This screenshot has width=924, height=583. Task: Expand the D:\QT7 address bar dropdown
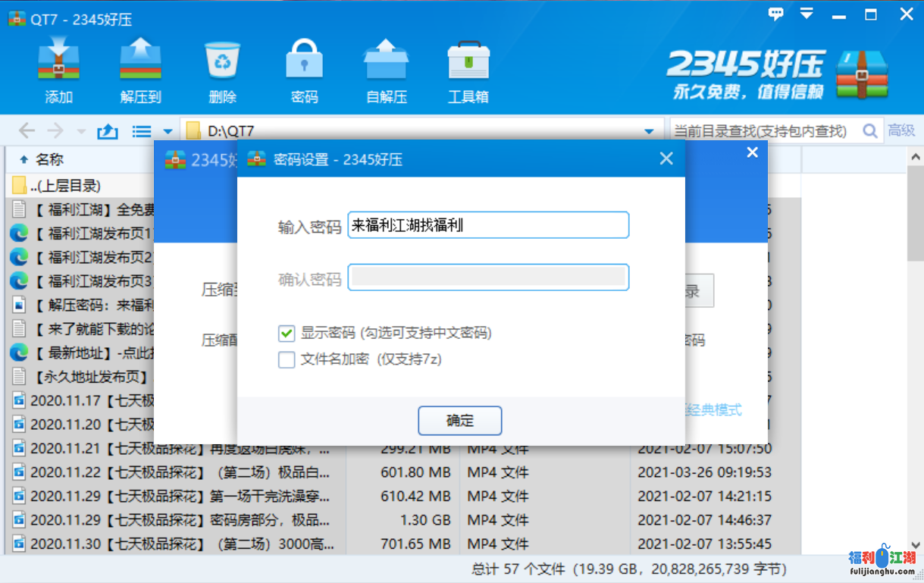[649, 131]
